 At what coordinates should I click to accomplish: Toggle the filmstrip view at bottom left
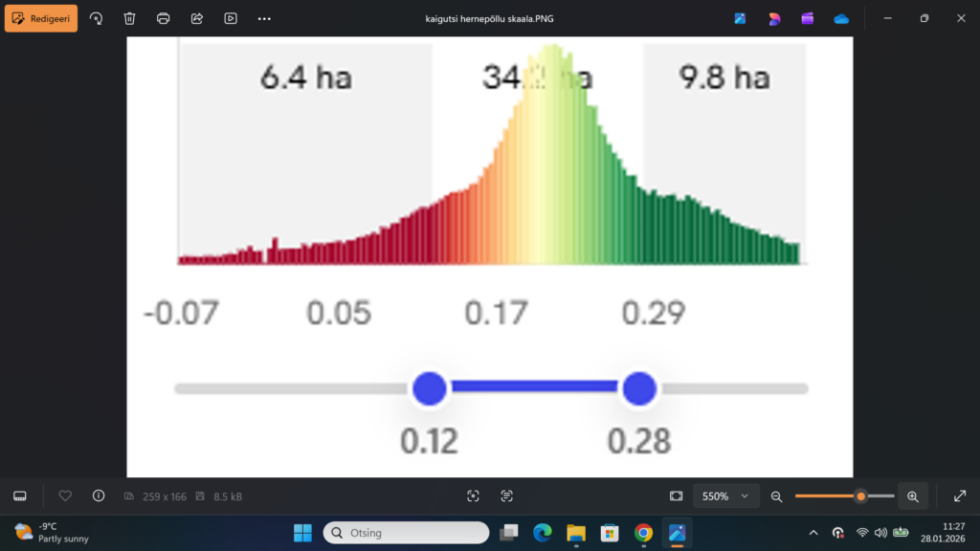pyautogui.click(x=19, y=496)
